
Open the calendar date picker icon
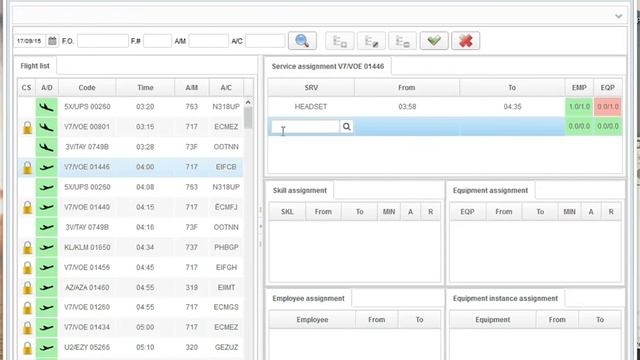coord(52,41)
